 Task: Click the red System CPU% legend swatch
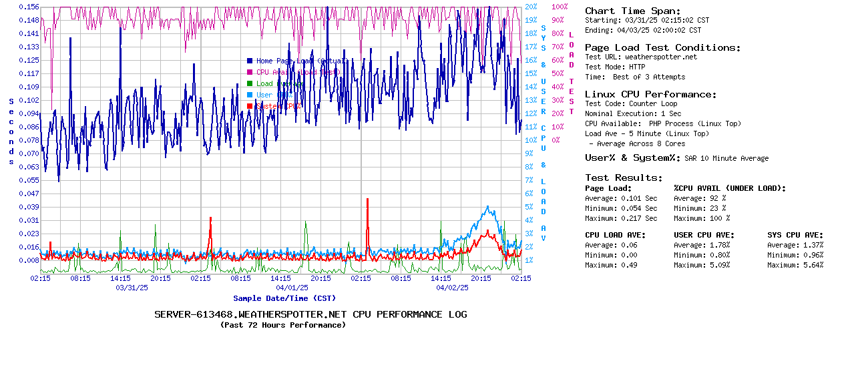tap(250, 106)
